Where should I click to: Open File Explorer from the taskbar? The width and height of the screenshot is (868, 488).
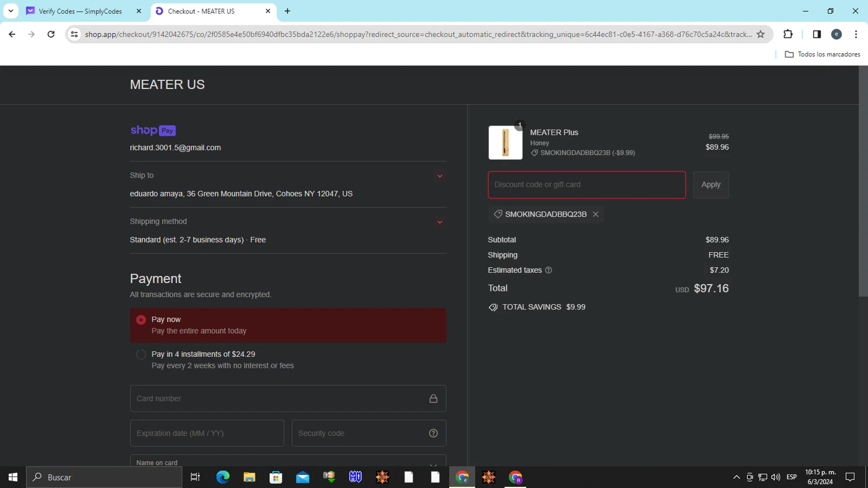coord(249,477)
